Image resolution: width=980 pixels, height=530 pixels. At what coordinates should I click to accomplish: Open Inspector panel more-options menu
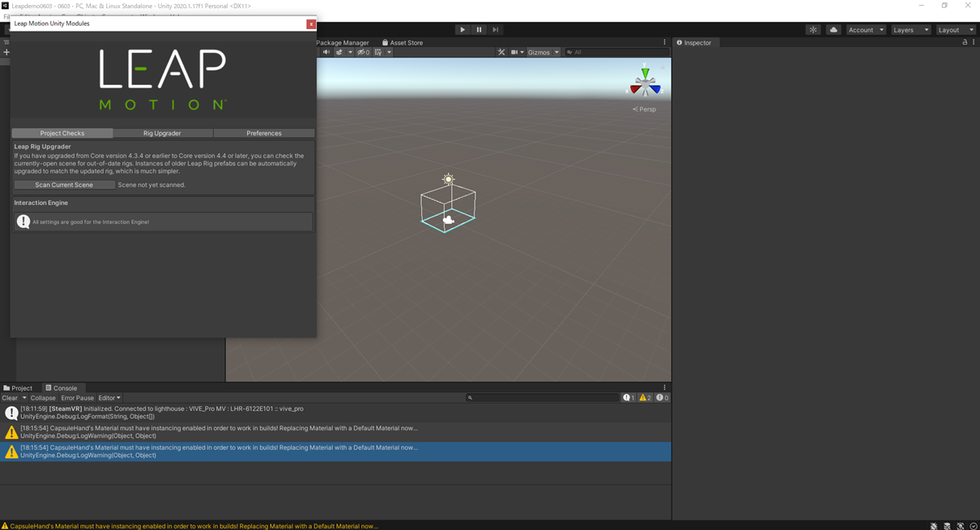click(x=974, y=42)
